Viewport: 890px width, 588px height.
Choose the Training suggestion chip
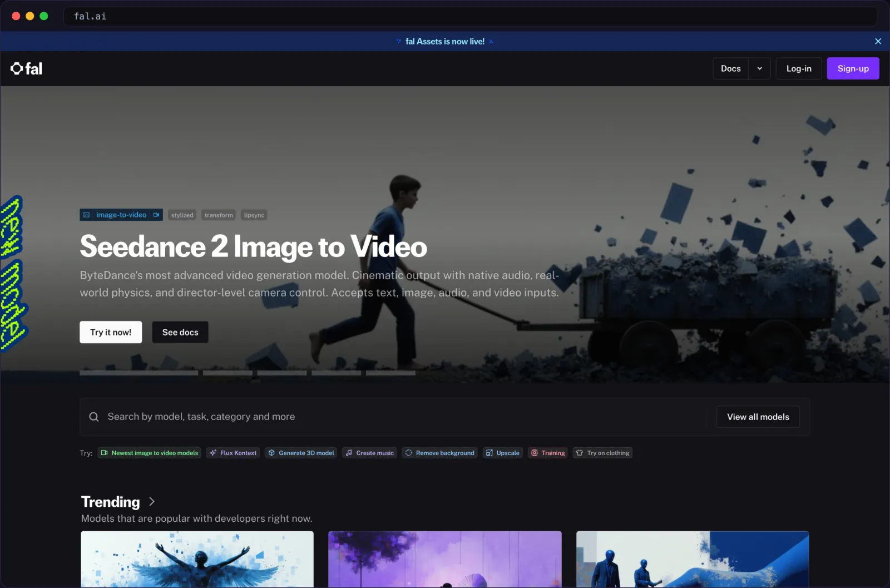pyautogui.click(x=548, y=453)
